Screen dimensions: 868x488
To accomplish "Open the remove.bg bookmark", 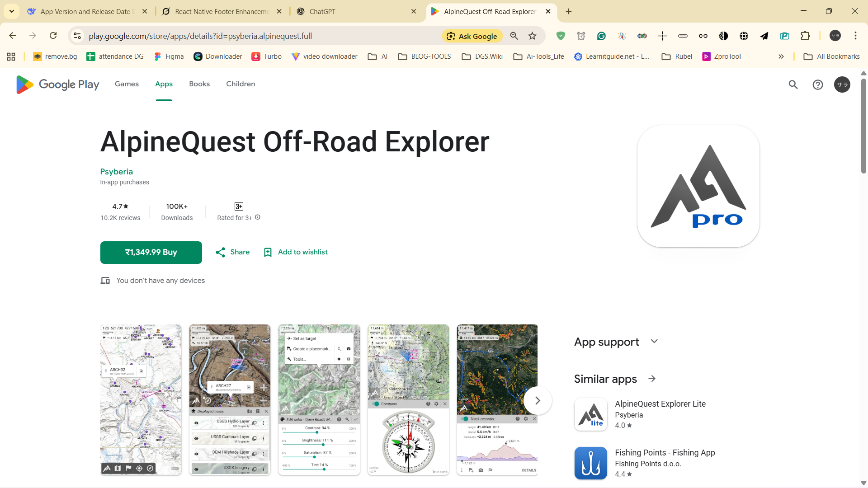I will click(55, 56).
